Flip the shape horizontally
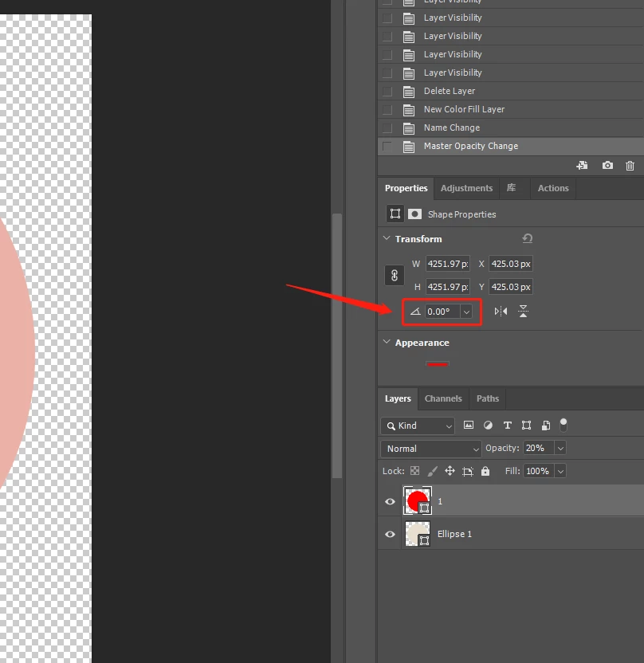The height and width of the screenshot is (663, 644). pyautogui.click(x=501, y=312)
